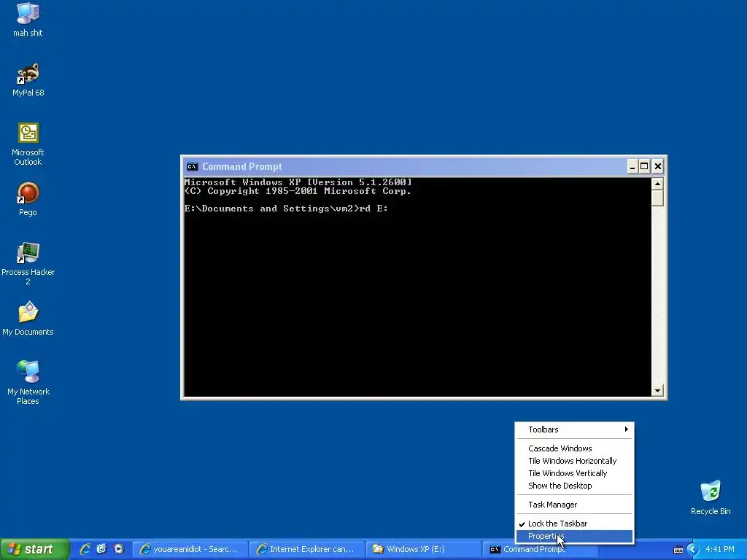Open the Toolbars submenu

coord(575,429)
